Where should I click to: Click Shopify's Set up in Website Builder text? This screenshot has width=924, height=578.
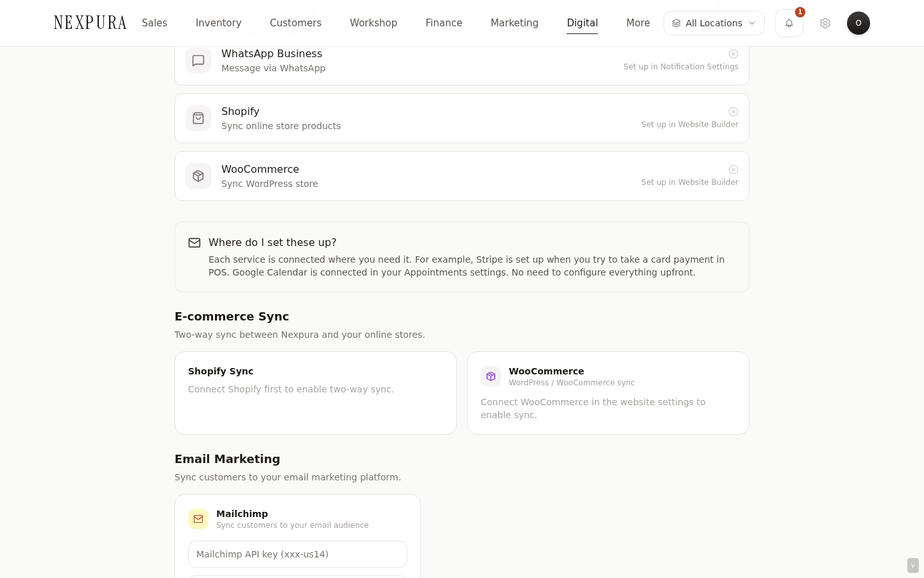pos(690,125)
